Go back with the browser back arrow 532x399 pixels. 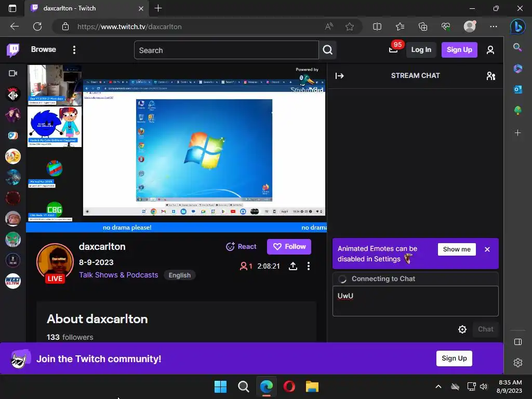coord(15,26)
